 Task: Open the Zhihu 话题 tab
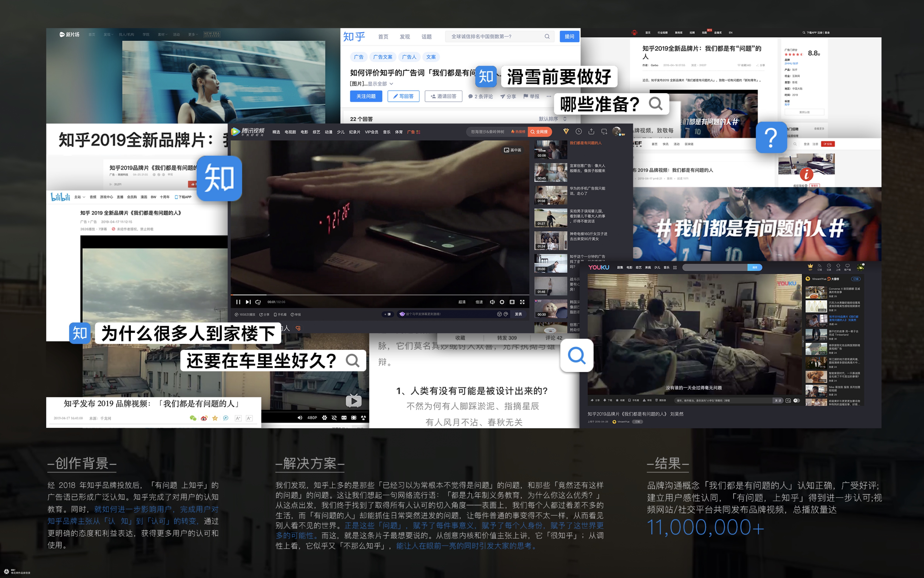click(x=426, y=37)
